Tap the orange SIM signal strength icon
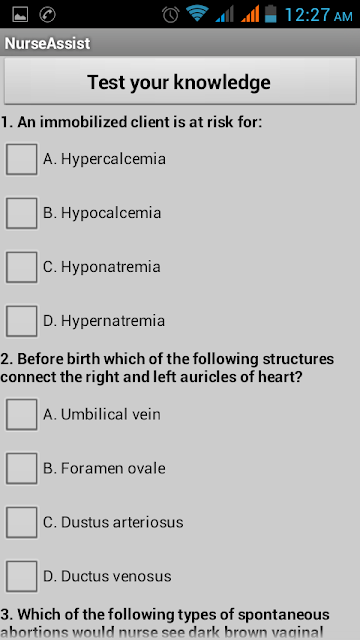This screenshot has height=640, width=360. (250, 14)
